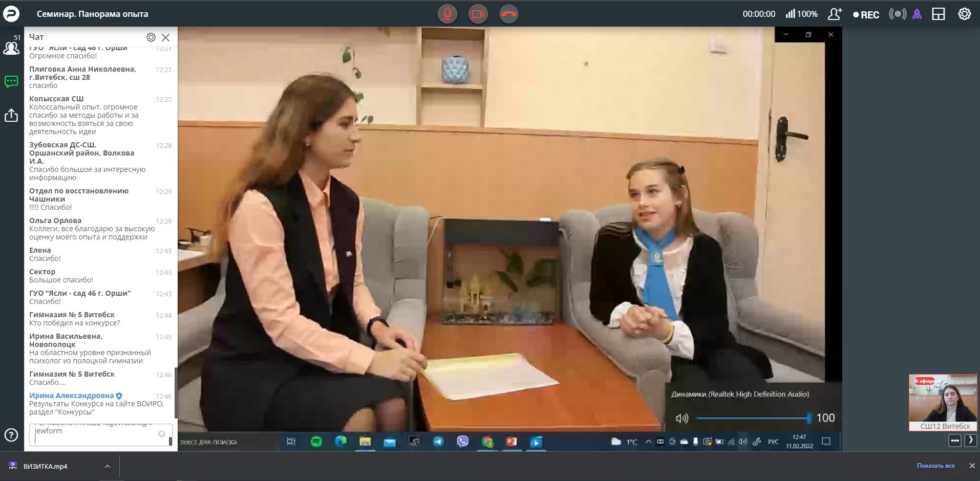Toggle the REC recording indicator
Screen dimensions: 980x481
click(866, 15)
